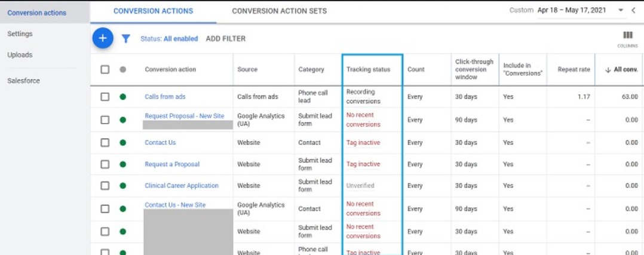Open Settings in the left sidebar

pos(20,34)
